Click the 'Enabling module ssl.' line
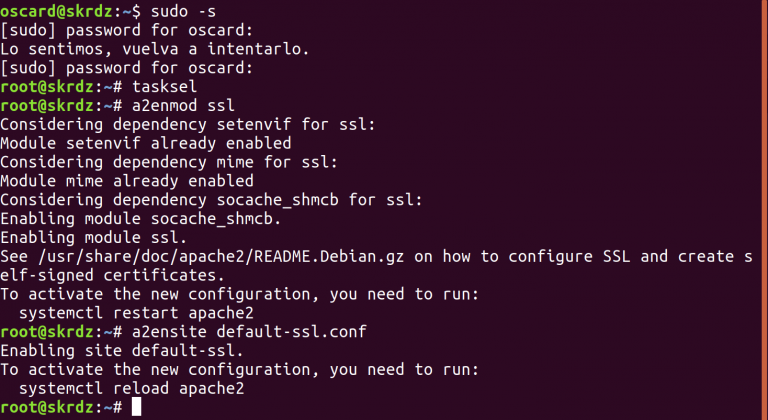 94,238
